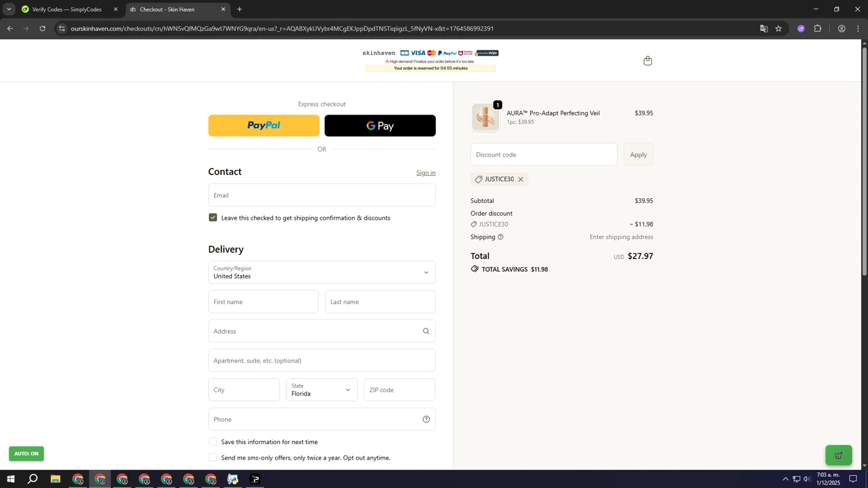Open the Phone field help icon
This screenshot has width=868, height=488.
pos(426,419)
